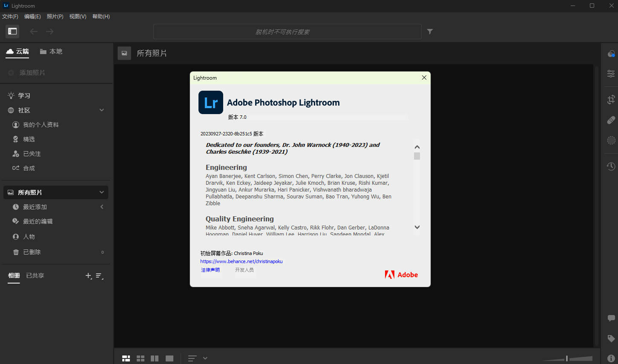Image resolution: width=618 pixels, height=364 pixels.
Task: Switch to Detail single-photo view
Action: click(x=170, y=358)
